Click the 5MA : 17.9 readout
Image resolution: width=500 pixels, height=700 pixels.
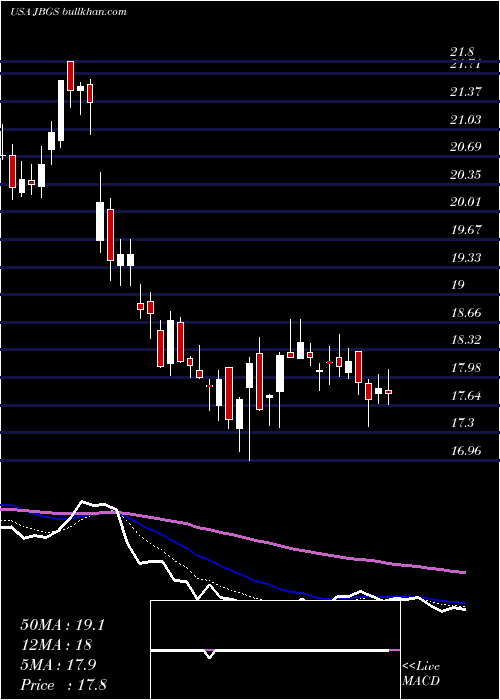pos(58,665)
